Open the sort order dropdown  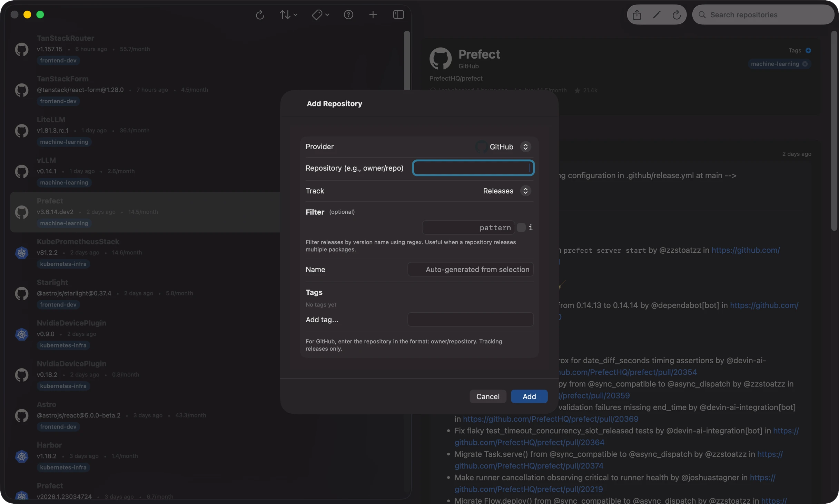point(288,14)
